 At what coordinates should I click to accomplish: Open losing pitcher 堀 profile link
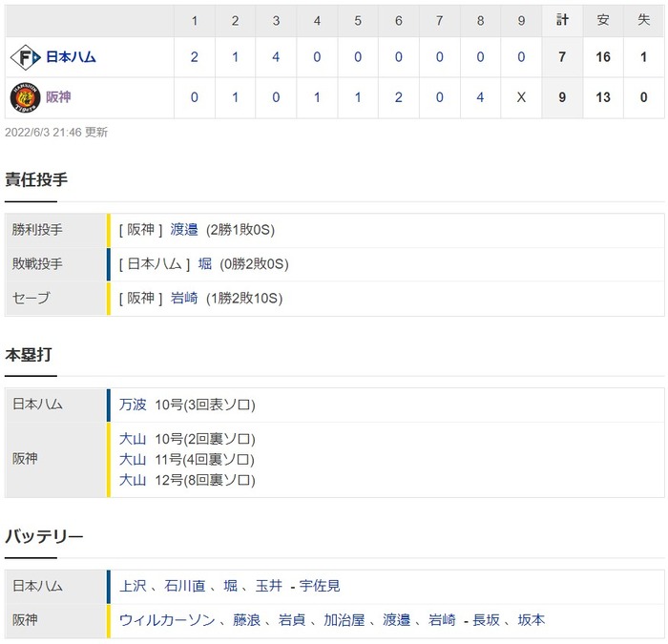[205, 264]
